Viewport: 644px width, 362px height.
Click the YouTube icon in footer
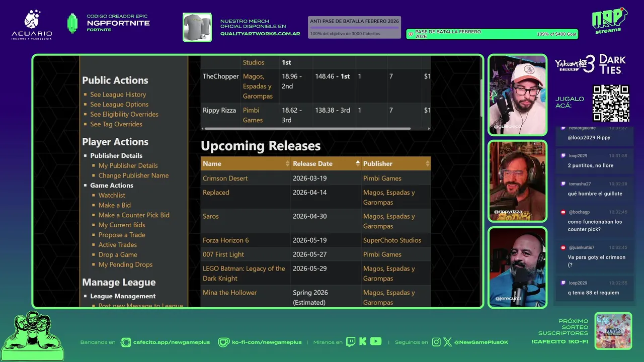[x=376, y=341]
